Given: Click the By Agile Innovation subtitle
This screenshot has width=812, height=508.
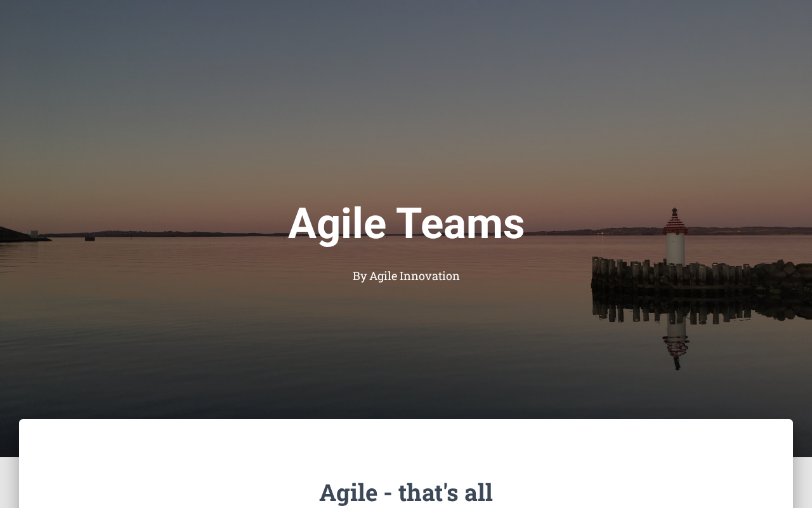Looking at the screenshot, I should [406, 276].
